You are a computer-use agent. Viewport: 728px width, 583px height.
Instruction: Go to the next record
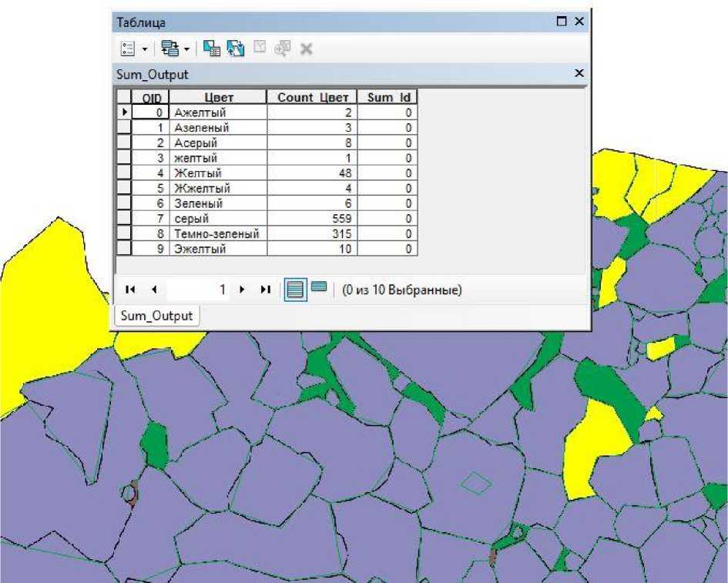tap(242, 290)
